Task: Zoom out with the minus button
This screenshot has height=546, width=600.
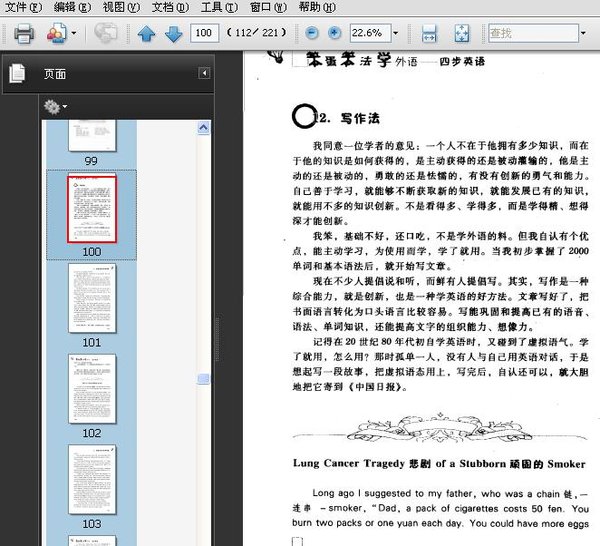Action: click(312, 33)
